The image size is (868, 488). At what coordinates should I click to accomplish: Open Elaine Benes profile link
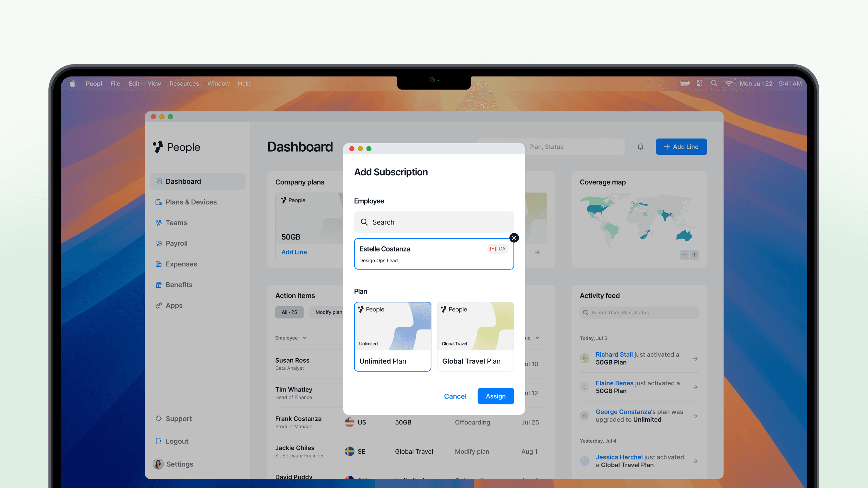tap(614, 383)
